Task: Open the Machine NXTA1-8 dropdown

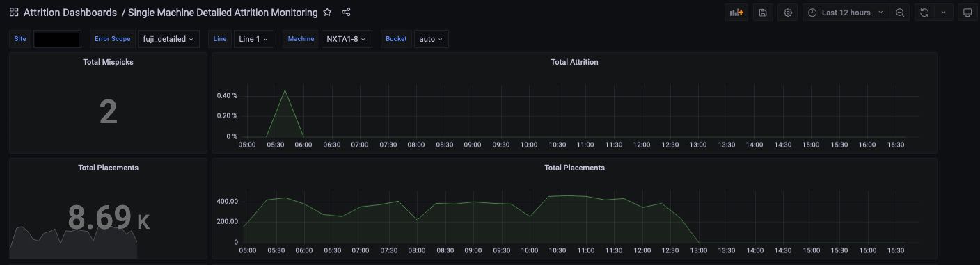Action: click(346, 39)
